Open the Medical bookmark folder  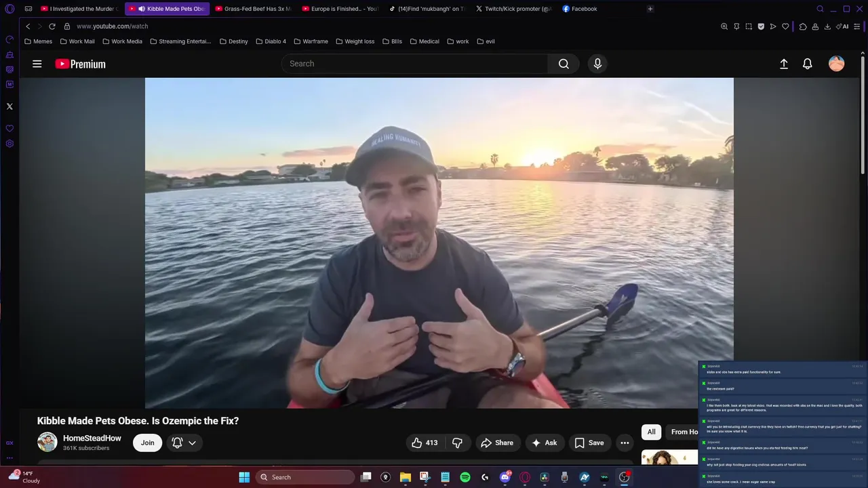(425, 41)
